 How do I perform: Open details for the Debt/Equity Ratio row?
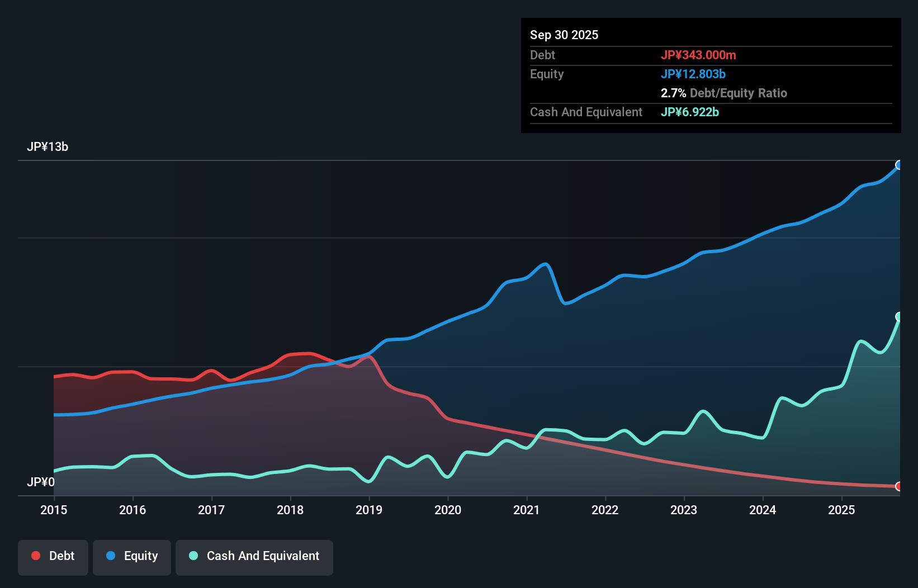coord(724,93)
